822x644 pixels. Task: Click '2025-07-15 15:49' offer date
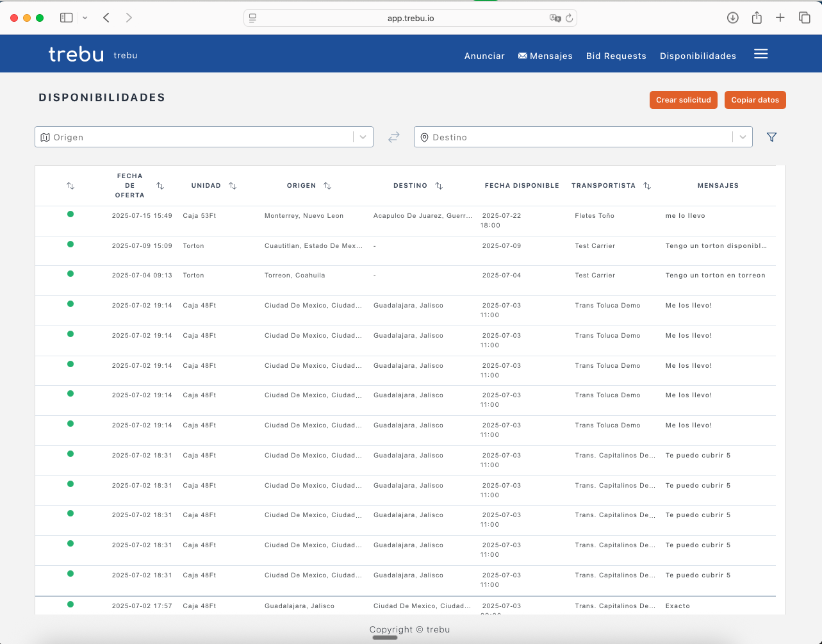(142, 216)
